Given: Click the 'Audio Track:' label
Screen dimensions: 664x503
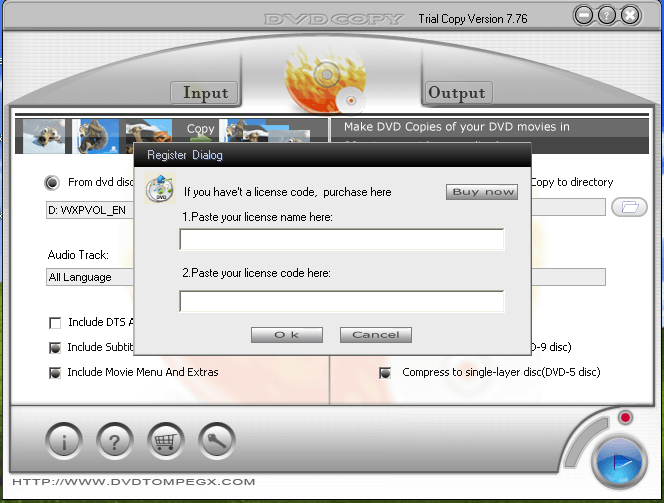Looking at the screenshot, I should click(x=78, y=255).
